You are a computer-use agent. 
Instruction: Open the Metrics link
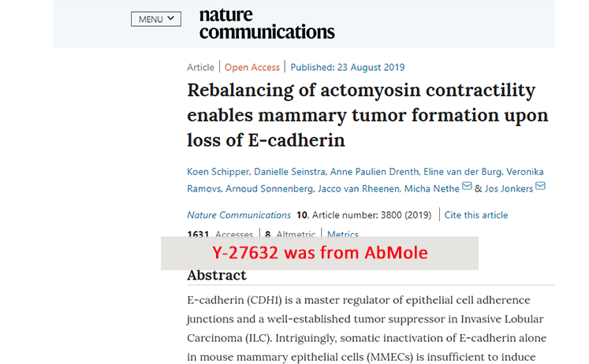point(342,234)
